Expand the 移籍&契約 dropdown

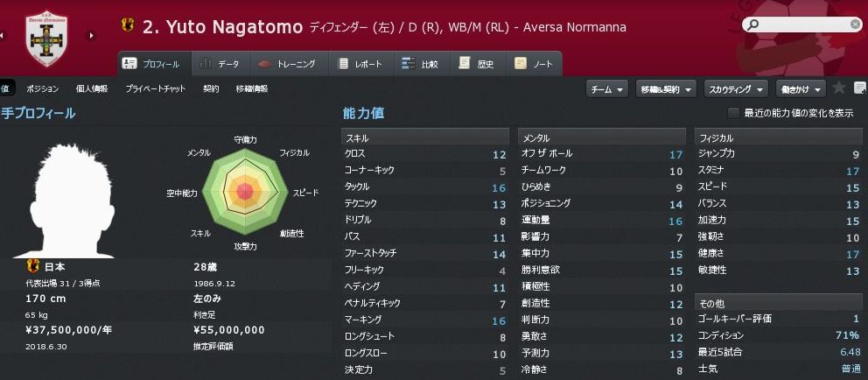[665, 88]
